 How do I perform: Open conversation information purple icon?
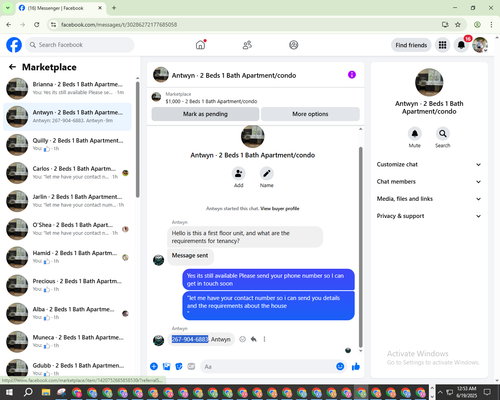(x=352, y=75)
